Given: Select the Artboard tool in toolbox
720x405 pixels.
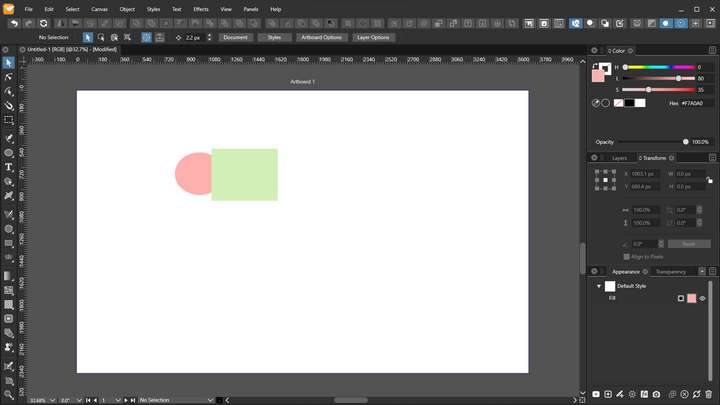Looking at the screenshot, I should coord(9,120).
